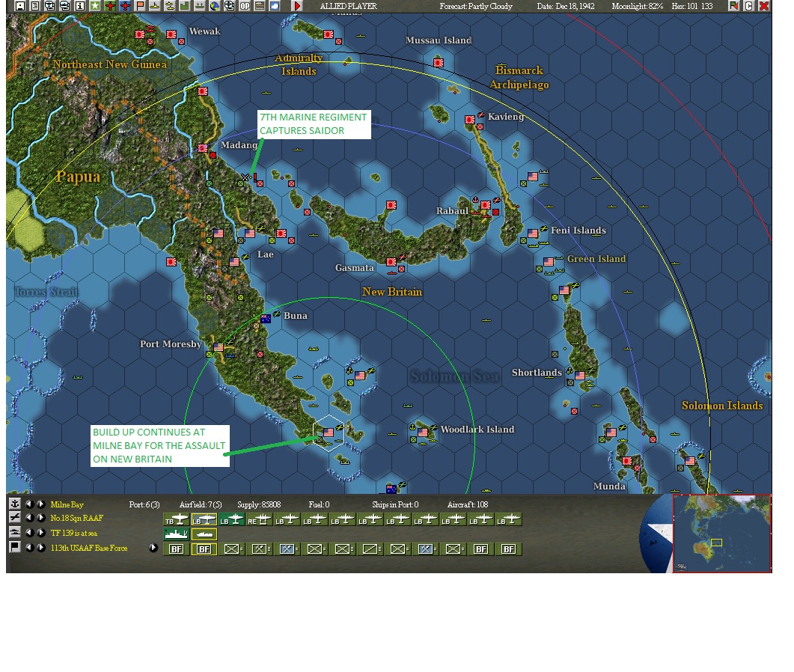Image resolution: width=794 pixels, height=672 pixels.
Task: Click the Japanese flag at Gasmata
Action: click(391, 262)
